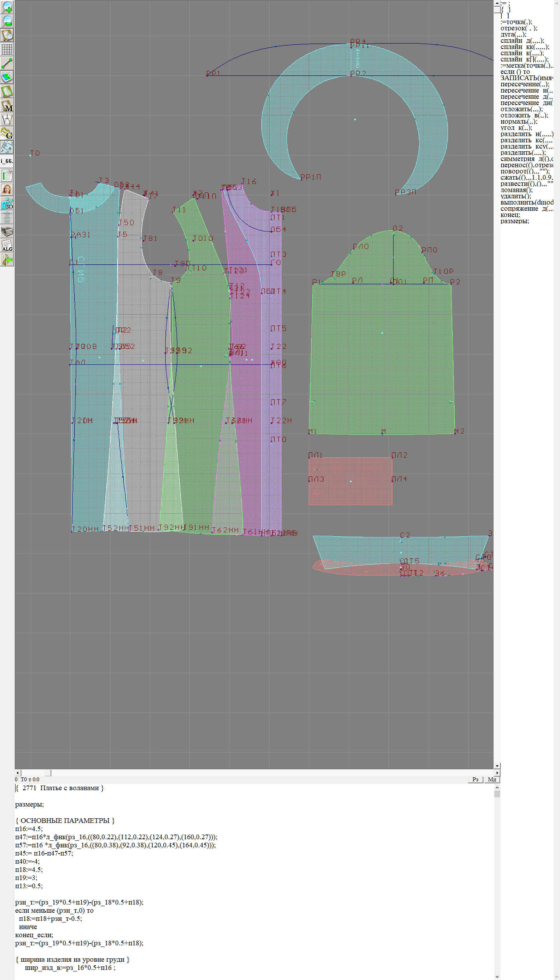Open the woman portrait model icon
The height and width of the screenshot is (980, 560).
click(7, 189)
